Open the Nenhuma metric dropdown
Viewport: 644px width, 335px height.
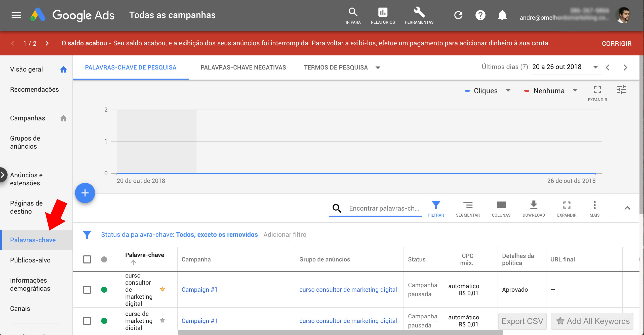tap(550, 91)
